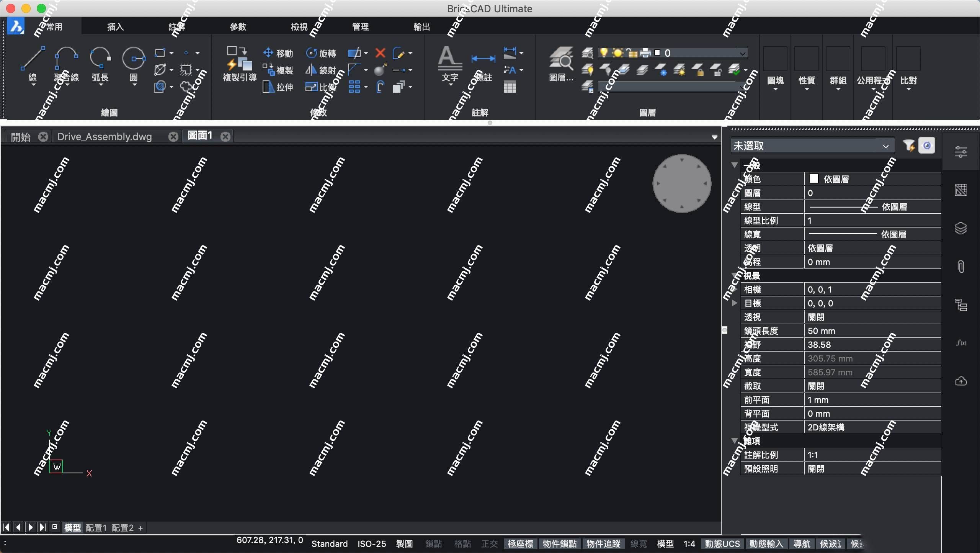This screenshot has width=980, height=553.
Task: Expand the Compare (比對) ribbon panel
Action: [908, 69]
